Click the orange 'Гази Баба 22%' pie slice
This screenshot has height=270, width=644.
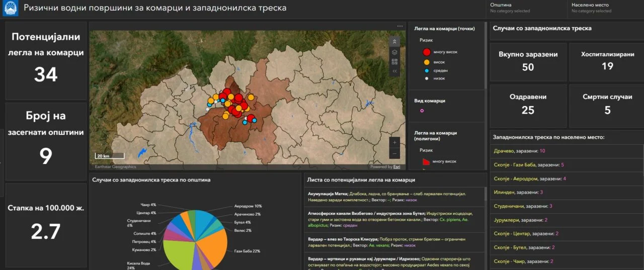(x=213, y=246)
